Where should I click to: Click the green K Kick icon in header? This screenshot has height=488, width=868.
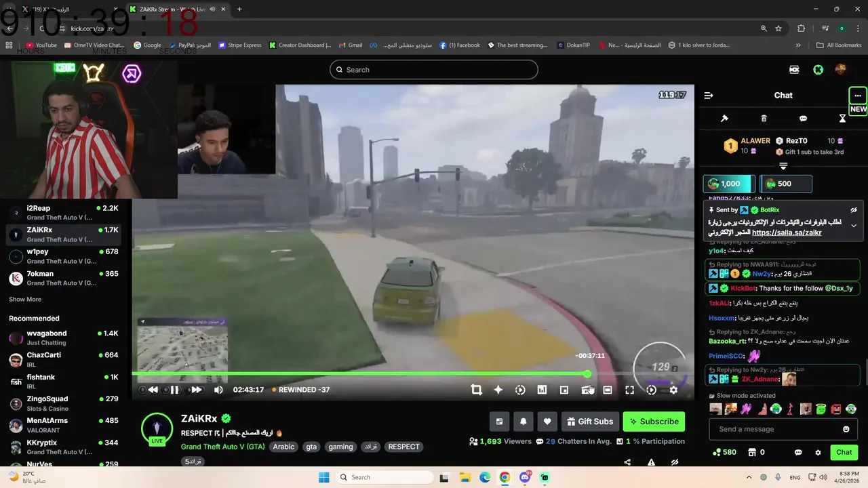click(818, 69)
